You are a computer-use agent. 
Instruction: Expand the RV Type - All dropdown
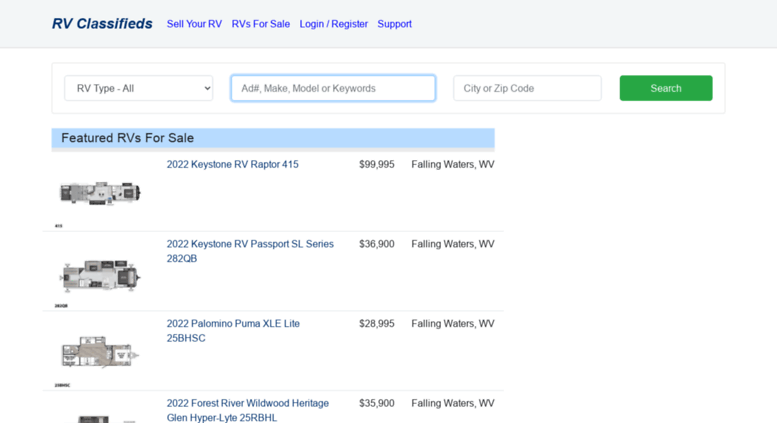pos(139,88)
